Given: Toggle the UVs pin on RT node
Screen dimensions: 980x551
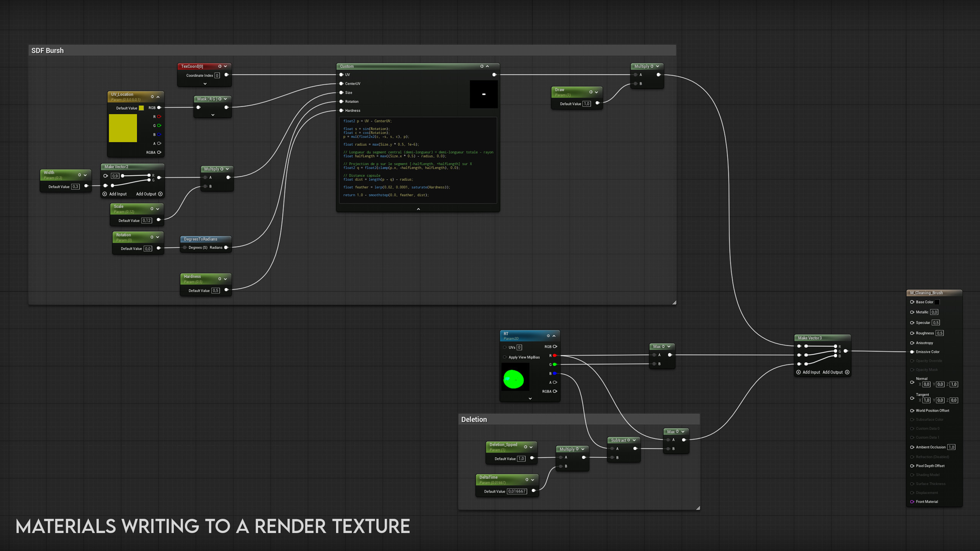Looking at the screenshot, I should (x=505, y=347).
